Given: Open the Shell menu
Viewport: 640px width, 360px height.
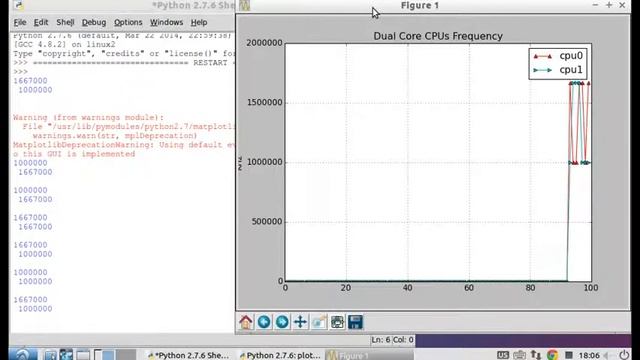Looking at the screenshot, I should pos(65,22).
